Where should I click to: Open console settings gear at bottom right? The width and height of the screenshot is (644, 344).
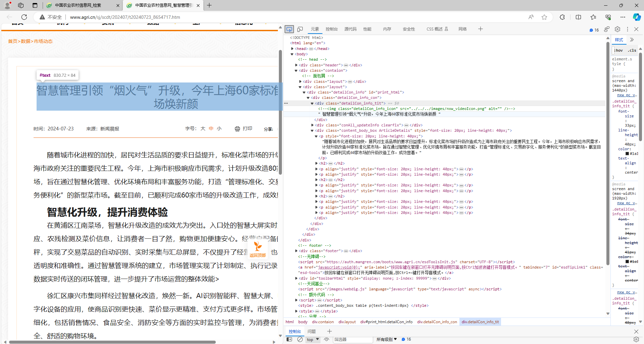[636, 339]
